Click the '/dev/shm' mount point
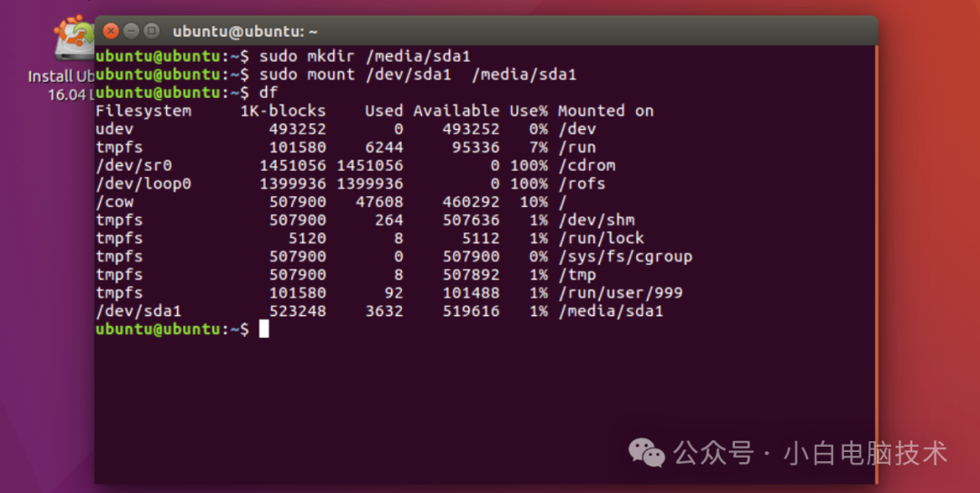 596,221
